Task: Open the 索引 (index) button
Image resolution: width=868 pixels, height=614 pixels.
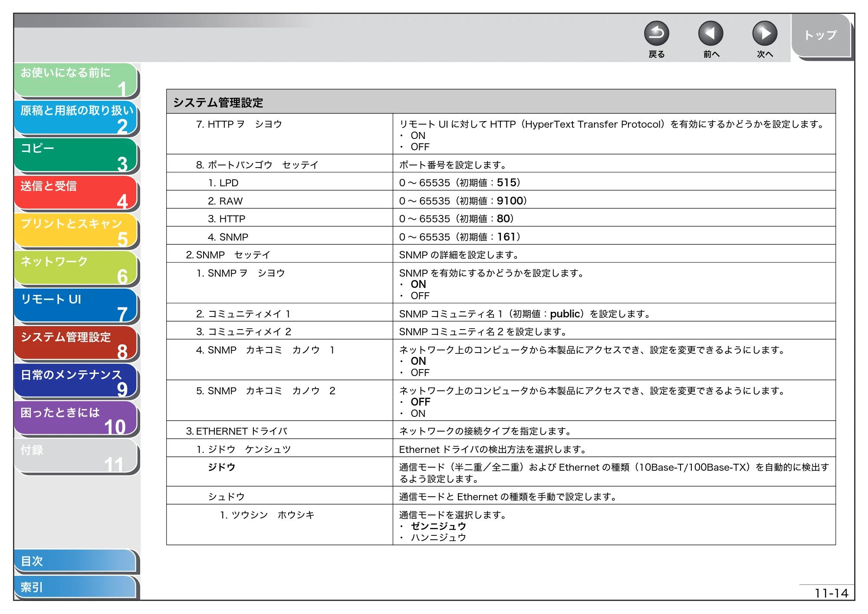Action: click(75, 587)
